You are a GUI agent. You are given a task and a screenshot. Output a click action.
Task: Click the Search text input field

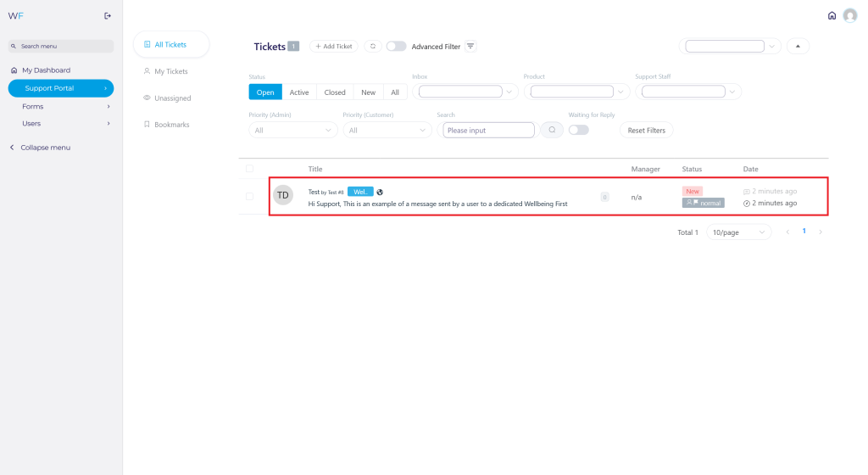coord(489,130)
